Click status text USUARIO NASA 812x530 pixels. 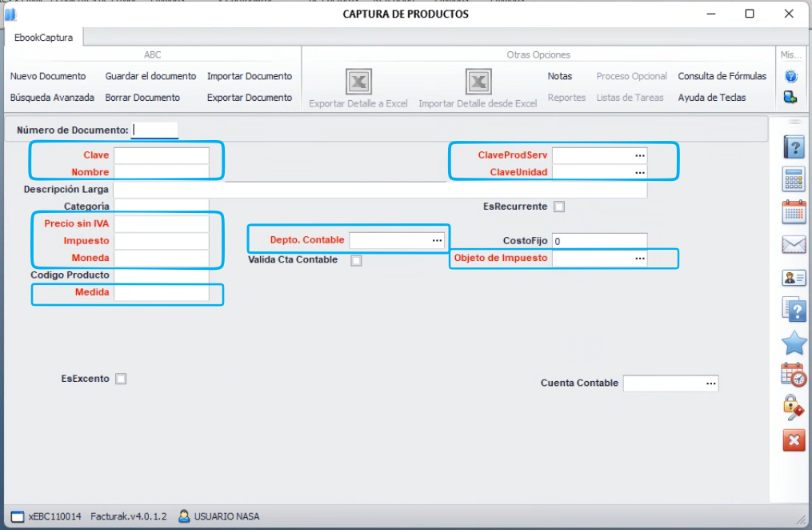click(x=227, y=516)
